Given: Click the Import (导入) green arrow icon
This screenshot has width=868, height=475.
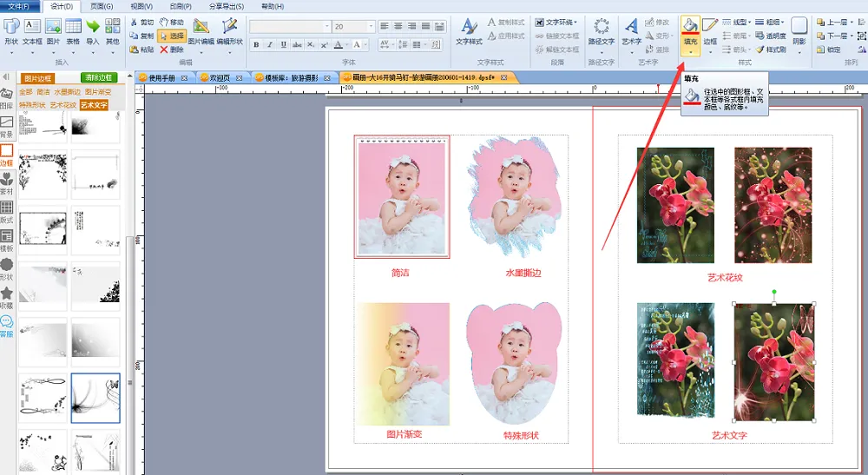Looking at the screenshot, I should click(x=93, y=31).
